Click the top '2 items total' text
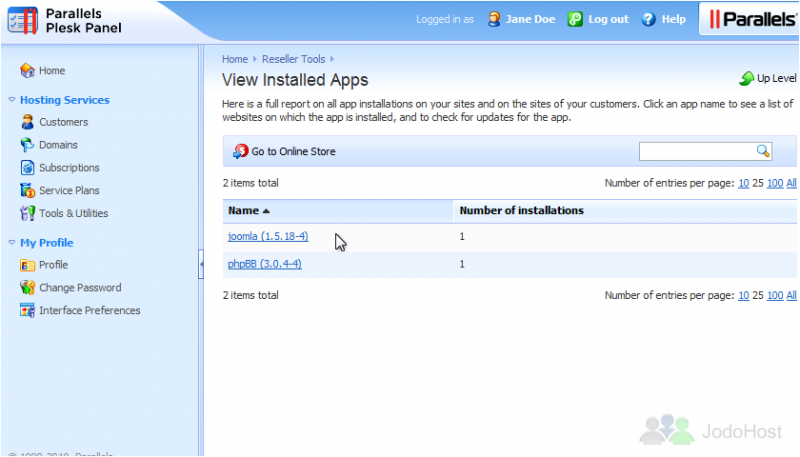 pyautogui.click(x=251, y=183)
